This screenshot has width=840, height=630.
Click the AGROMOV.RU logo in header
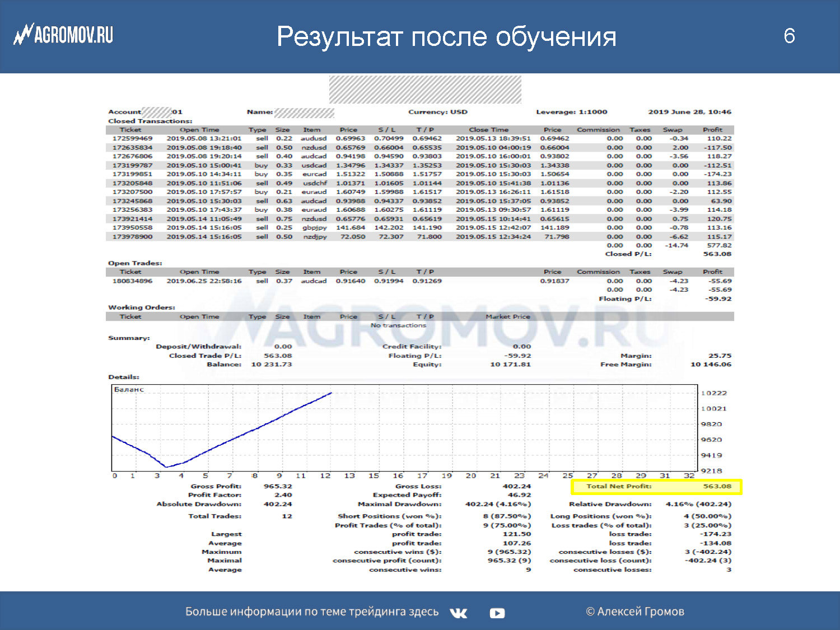click(x=63, y=35)
